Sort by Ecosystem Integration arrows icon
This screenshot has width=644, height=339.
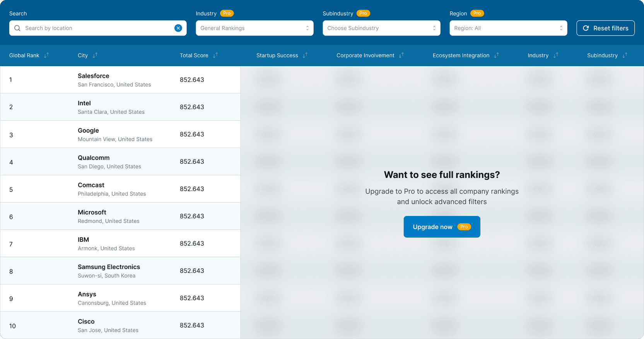(497, 55)
